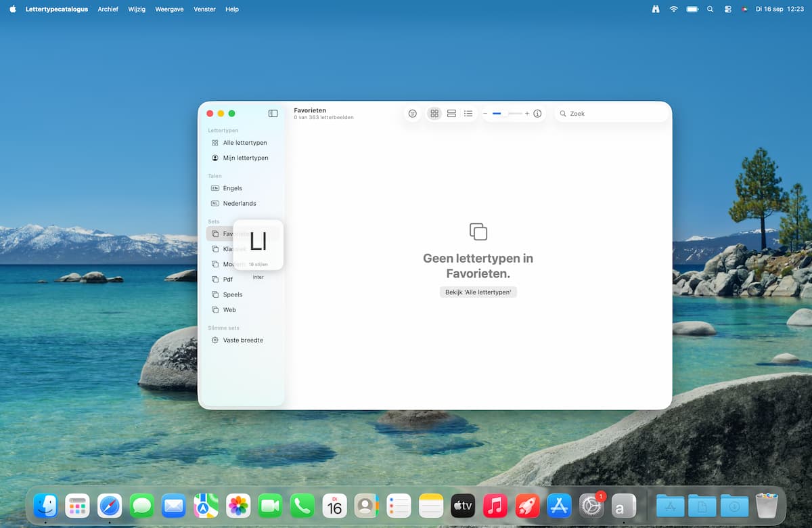Screen dimensions: 812x528
Task: Toggle the sidebar visibility button
Action: 273,114
